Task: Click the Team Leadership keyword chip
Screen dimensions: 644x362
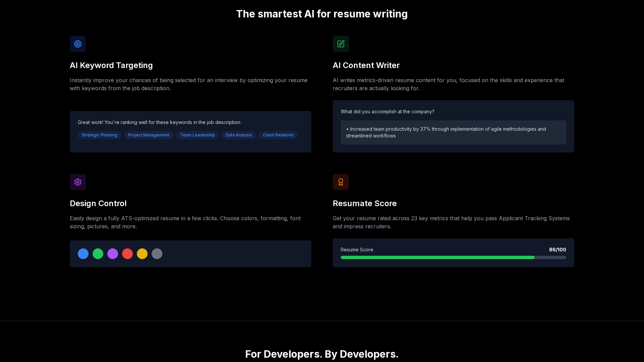Action: [197, 135]
